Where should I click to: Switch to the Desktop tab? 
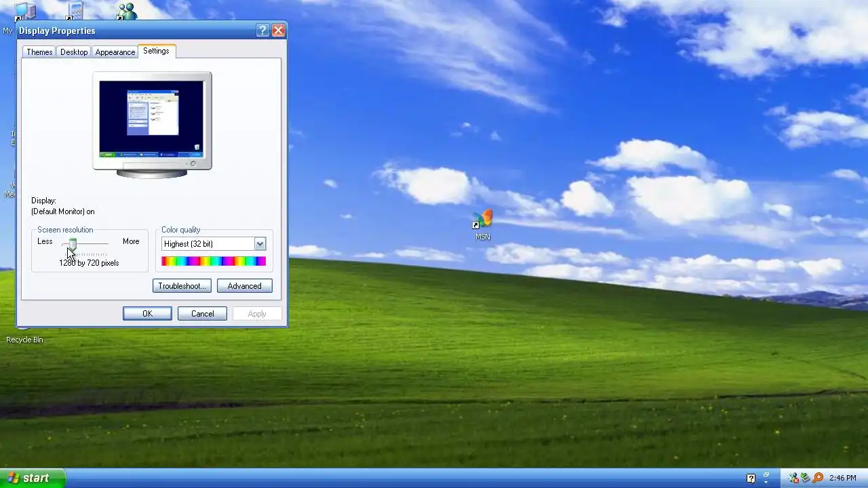click(73, 52)
